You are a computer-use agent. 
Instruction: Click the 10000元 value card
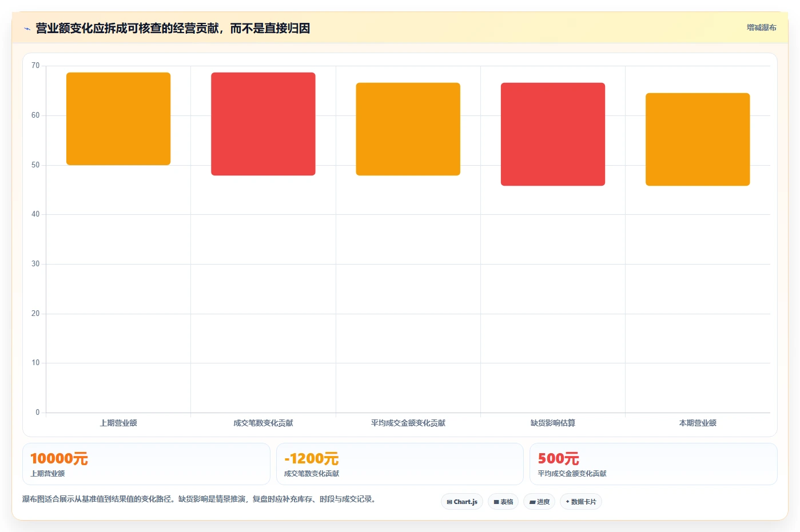click(146, 464)
